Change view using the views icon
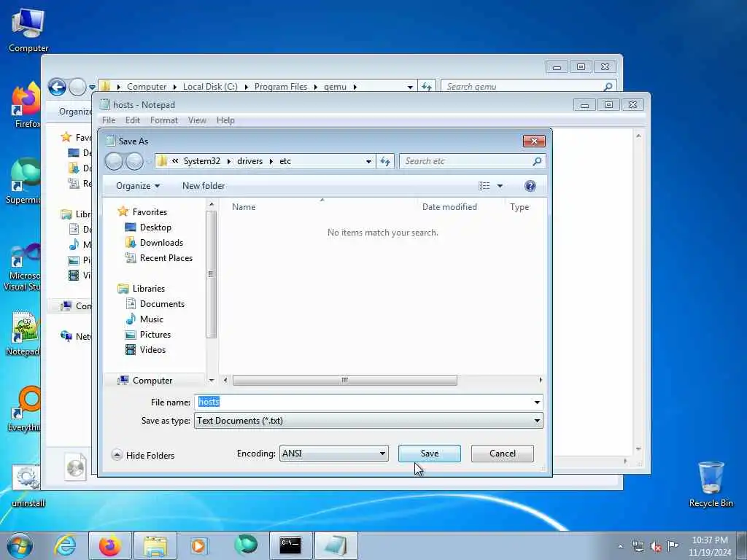Screen dimensions: 747x560 click(x=484, y=186)
